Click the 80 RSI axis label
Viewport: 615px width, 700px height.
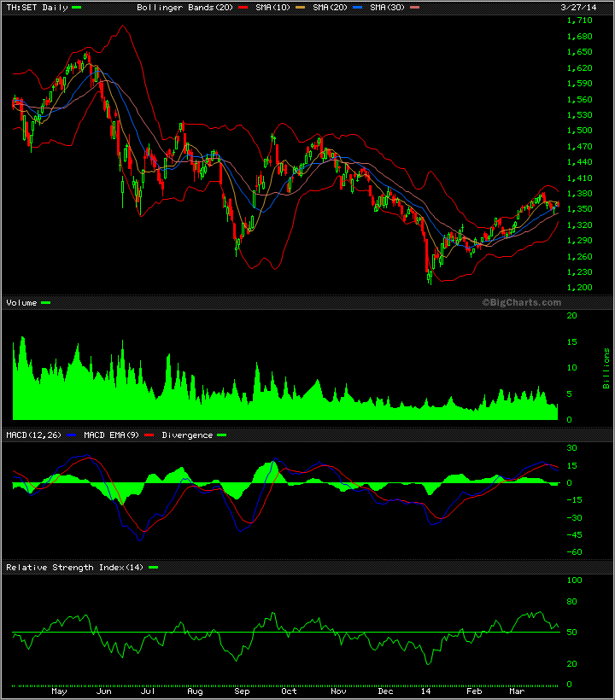click(571, 602)
